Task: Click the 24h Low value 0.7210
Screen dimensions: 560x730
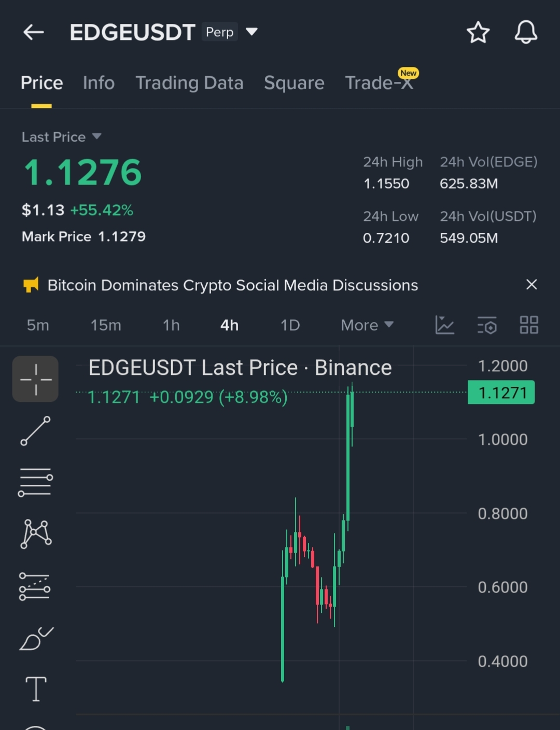Action: [386, 238]
